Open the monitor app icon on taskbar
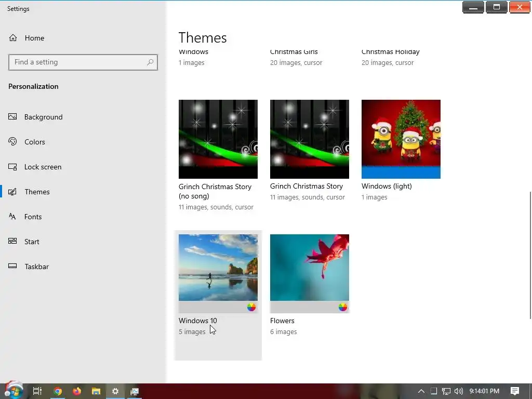The image size is (532, 399). (135, 391)
